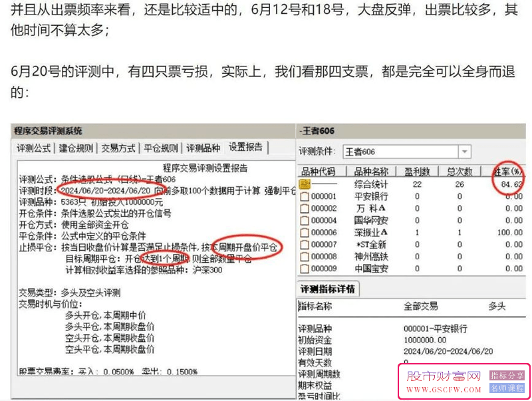Select the 平安银行 name cell
Image resolution: width=532 pixels, height=401 pixels.
371,196
